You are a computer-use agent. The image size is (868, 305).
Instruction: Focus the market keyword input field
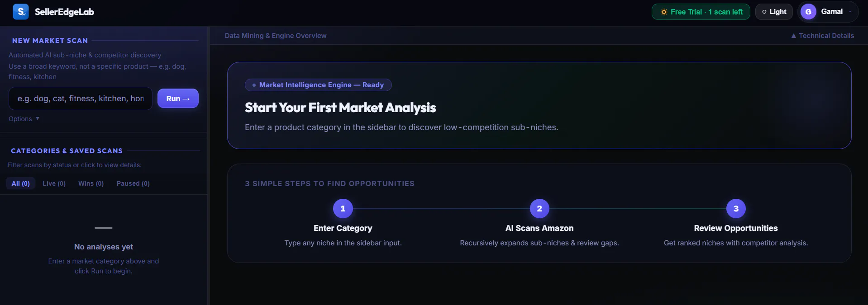tap(81, 99)
